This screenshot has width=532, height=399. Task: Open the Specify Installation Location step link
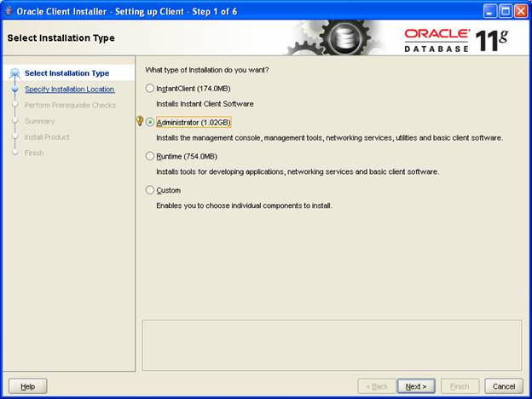point(70,90)
